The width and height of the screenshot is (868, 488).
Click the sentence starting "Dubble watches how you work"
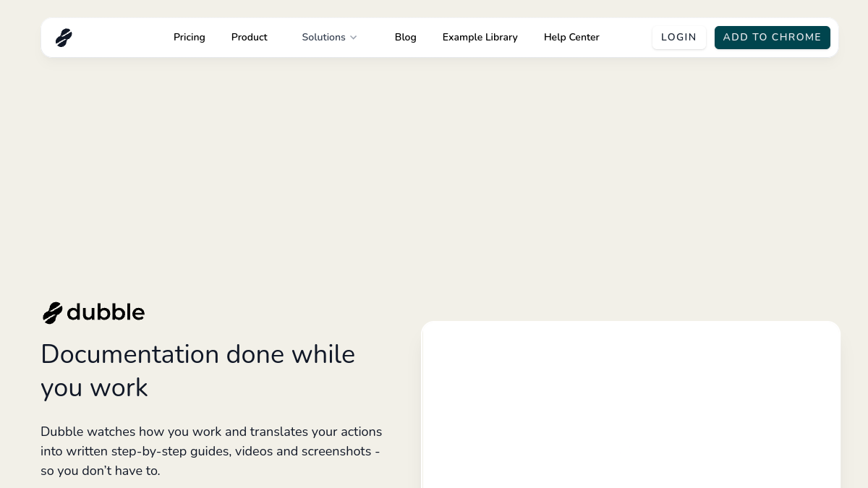pos(211,451)
